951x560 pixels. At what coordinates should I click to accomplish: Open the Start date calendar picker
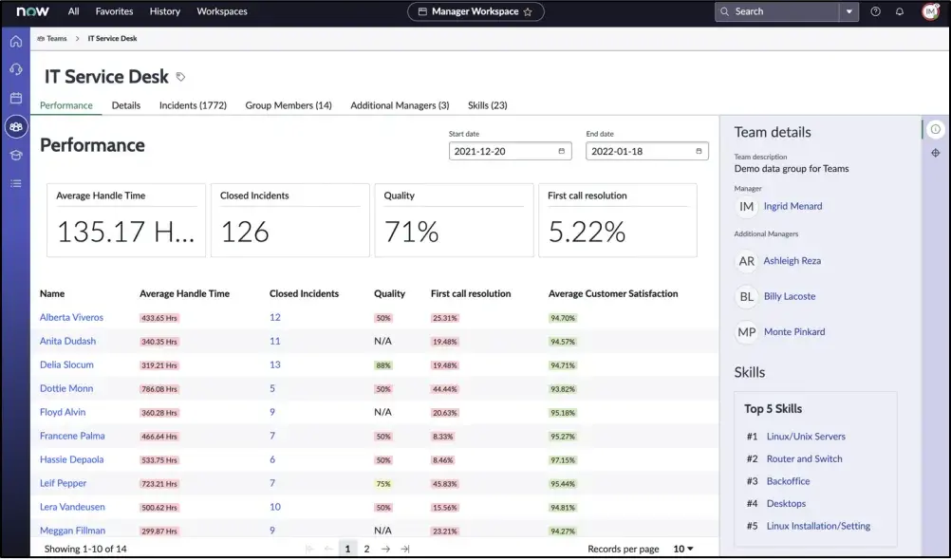[561, 151]
